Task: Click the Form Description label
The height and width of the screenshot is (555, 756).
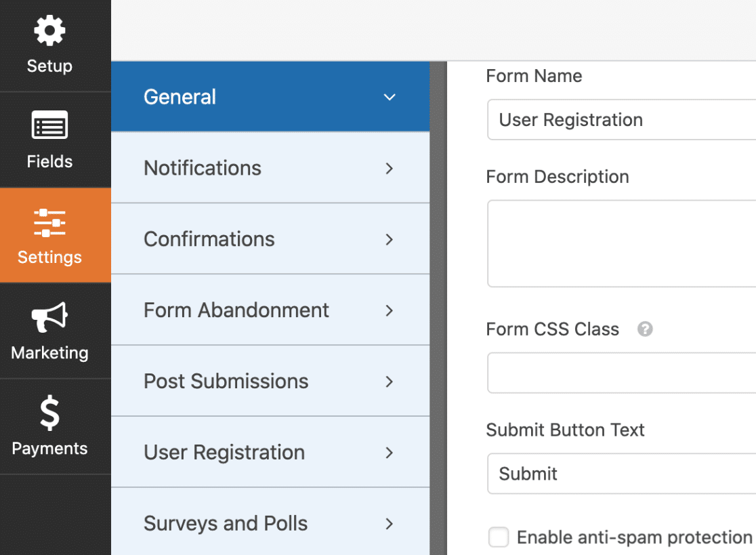Action: pyautogui.click(x=558, y=177)
